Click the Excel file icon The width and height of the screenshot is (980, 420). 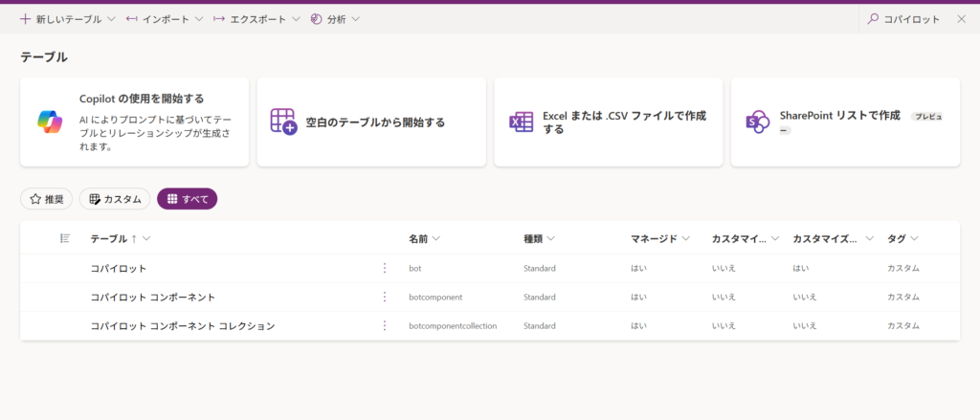521,122
